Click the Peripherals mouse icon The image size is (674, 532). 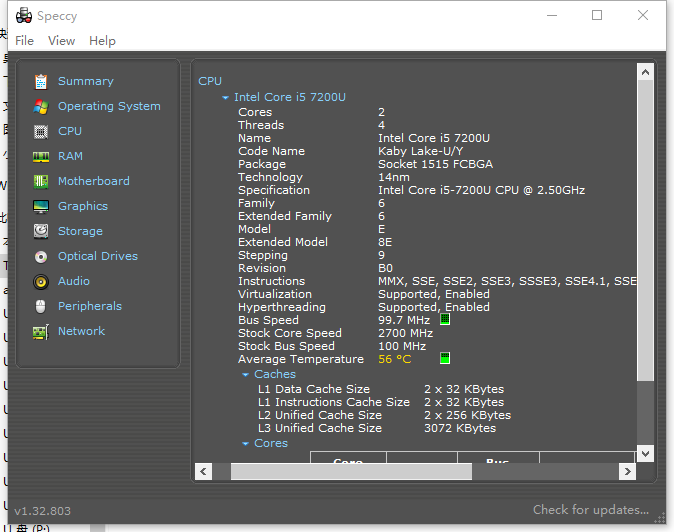coord(41,306)
